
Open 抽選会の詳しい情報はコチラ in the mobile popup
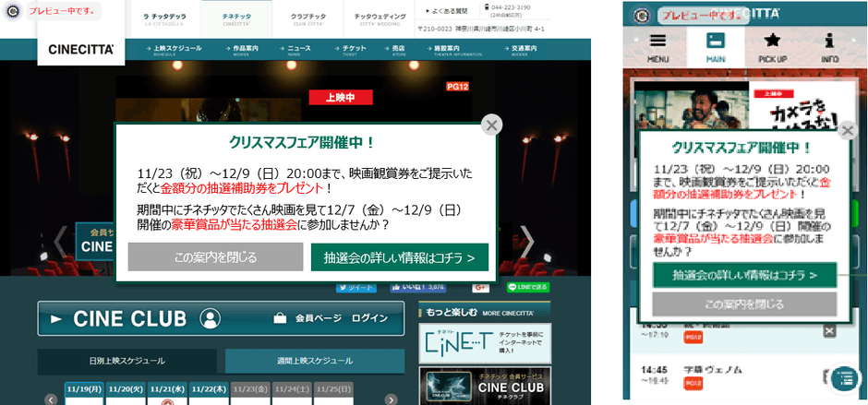point(744,275)
